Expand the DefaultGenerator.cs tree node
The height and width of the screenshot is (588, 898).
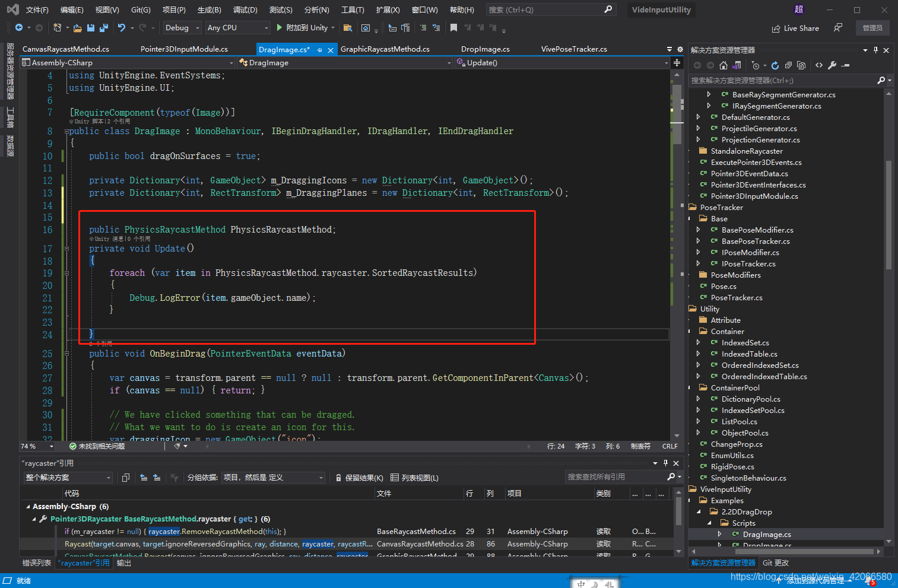pos(698,117)
